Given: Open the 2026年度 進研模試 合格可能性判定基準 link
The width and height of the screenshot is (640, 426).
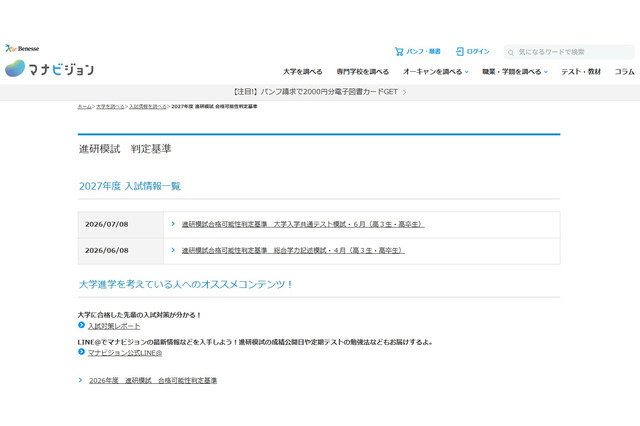Looking at the screenshot, I should (153, 380).
